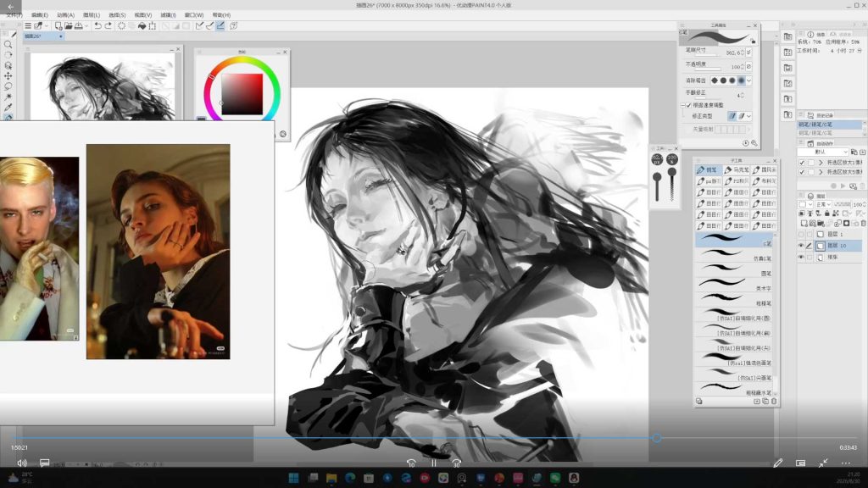Skip back 10 seconds in the video
Screen dimensions: 868x488
(x=411, y=463)
